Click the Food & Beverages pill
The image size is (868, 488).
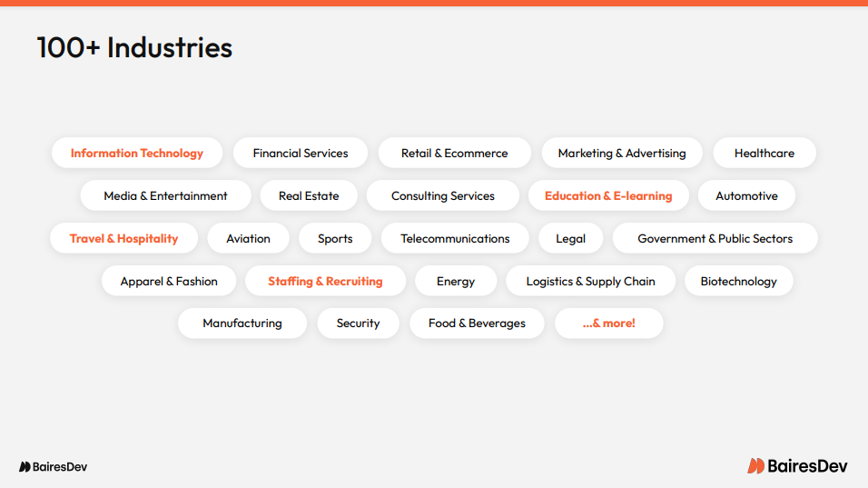[478, 323]
